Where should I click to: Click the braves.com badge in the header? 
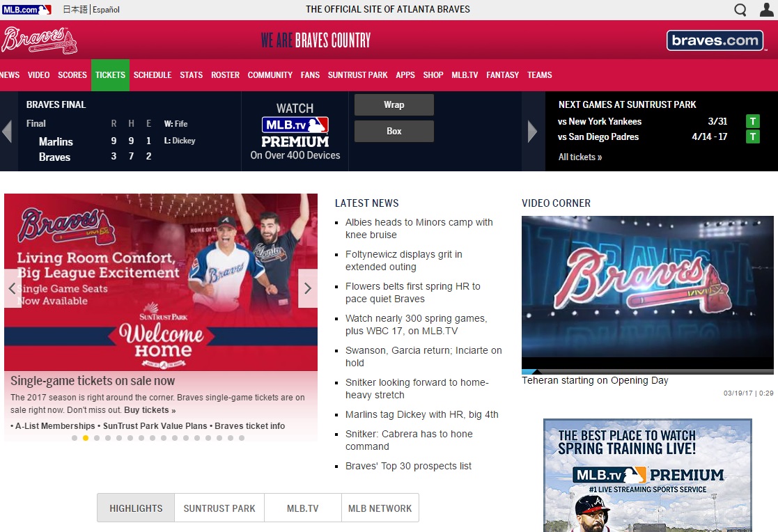(715, 40)
